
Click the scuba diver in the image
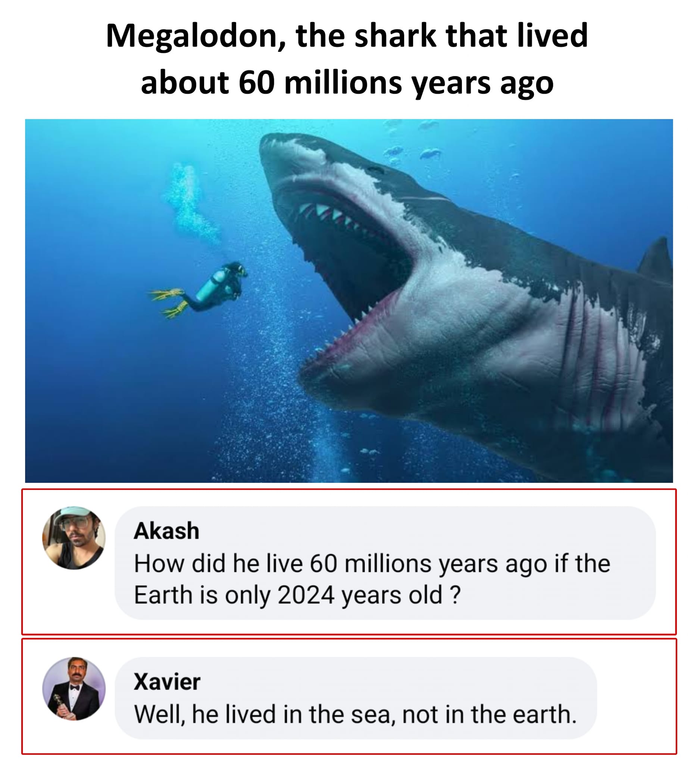coord(216,288)
